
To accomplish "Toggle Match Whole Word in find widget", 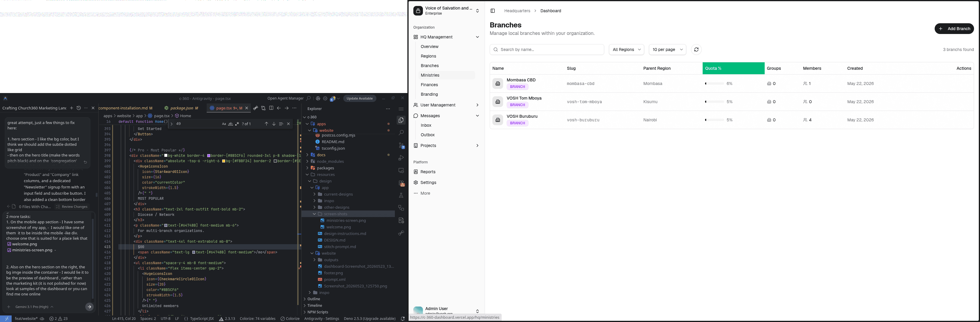I will (231, 124).
